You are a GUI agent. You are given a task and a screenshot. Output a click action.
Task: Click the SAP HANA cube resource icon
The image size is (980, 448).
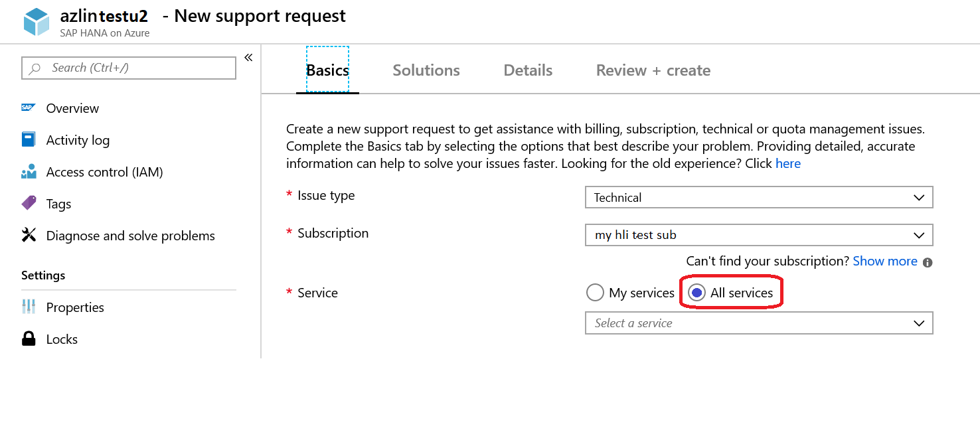click(x=37, y=22)
